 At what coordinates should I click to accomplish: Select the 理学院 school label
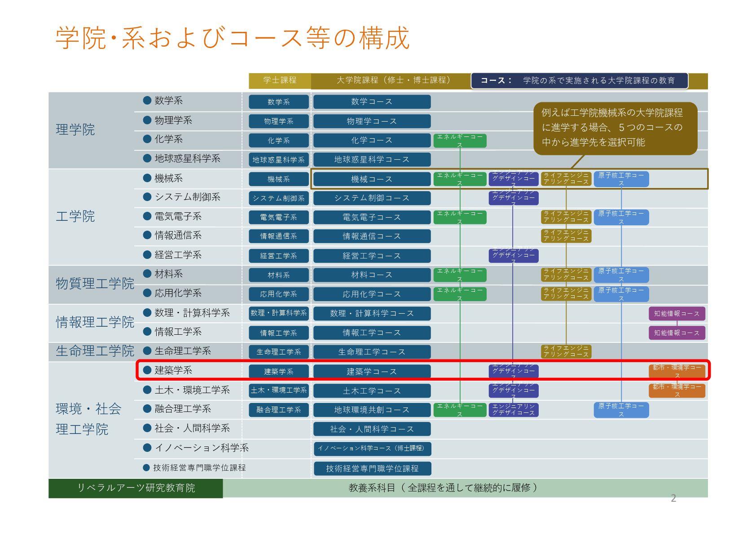coord(75,130)
